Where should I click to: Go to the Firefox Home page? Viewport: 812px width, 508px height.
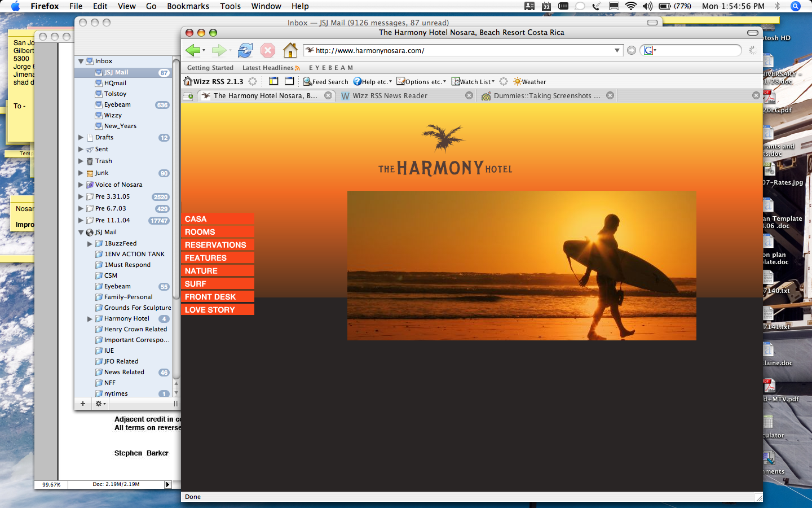coord(290,50)
